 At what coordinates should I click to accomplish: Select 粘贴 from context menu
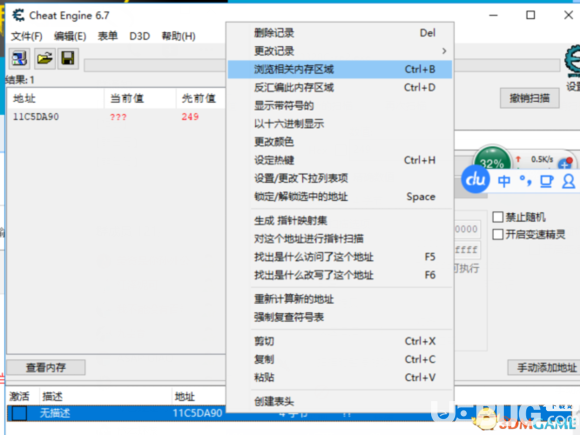coord(340,377)
